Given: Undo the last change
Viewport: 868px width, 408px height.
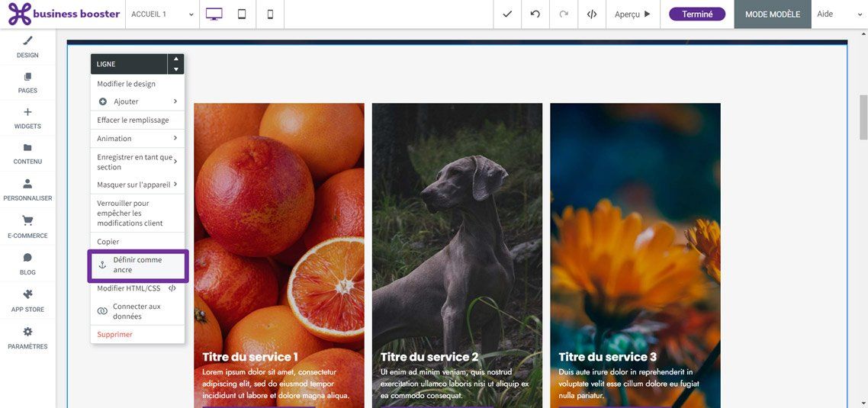Looking at the screenshot, I should click(535, 14).
